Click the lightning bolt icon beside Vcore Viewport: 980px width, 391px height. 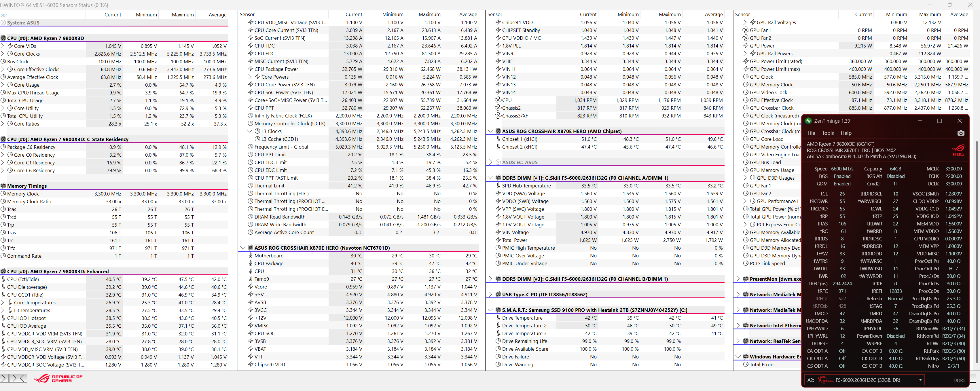click(250, 287)
